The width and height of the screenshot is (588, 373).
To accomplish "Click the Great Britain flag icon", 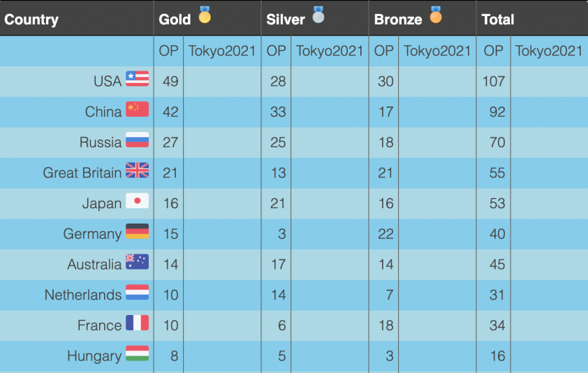I will [138, 170].
